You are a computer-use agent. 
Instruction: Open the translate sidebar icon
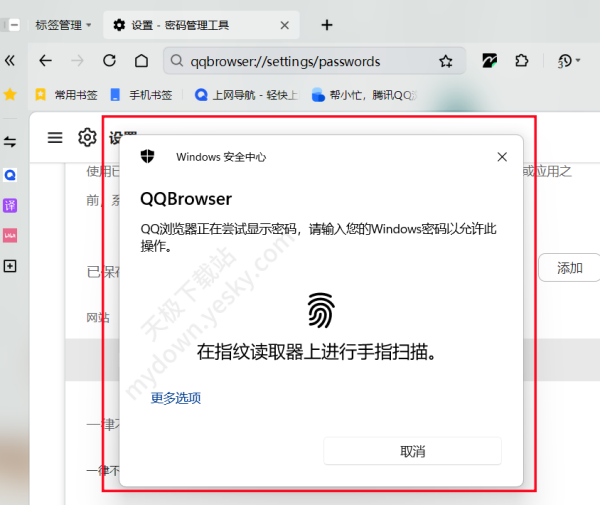coord(10,205)
